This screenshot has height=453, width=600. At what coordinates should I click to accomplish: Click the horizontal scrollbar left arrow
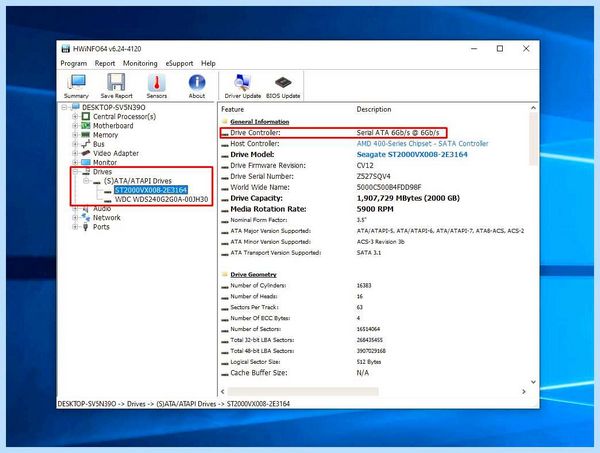(x=223, y=391)
